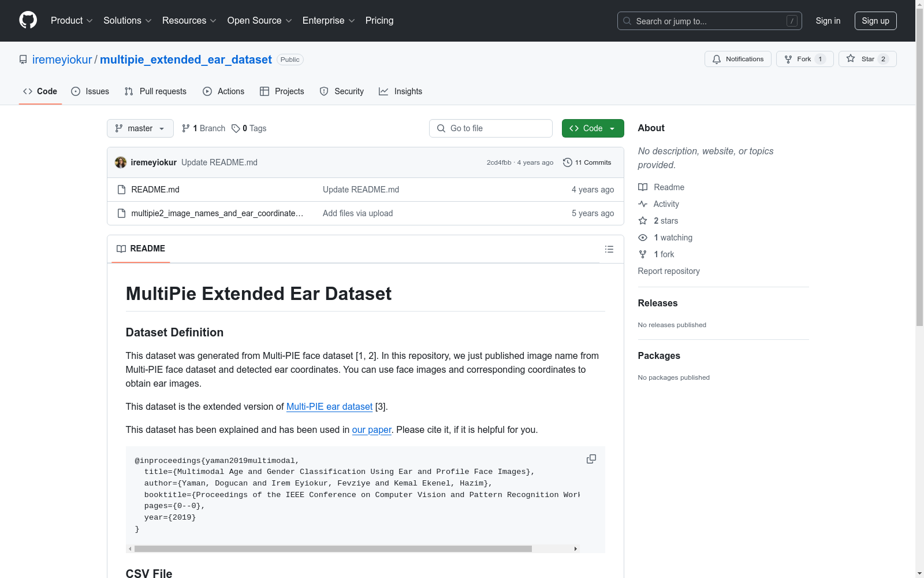Image resolution: width=924 pixels, height=578 pixels.
Task: Open the Packages heading link
Action: pyautogui.click(x=659, y=355)
